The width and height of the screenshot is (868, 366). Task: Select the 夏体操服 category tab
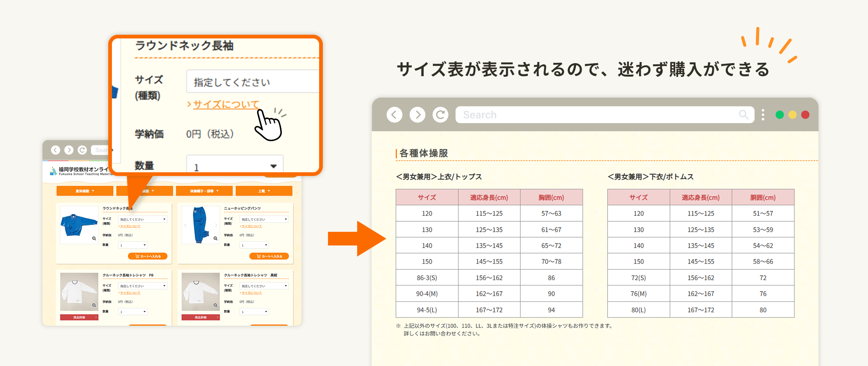[x=84, y=191]
